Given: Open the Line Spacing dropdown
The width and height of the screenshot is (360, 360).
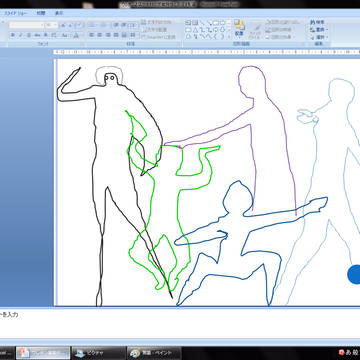Looking at the screenshot, I should tap(133, 25).
